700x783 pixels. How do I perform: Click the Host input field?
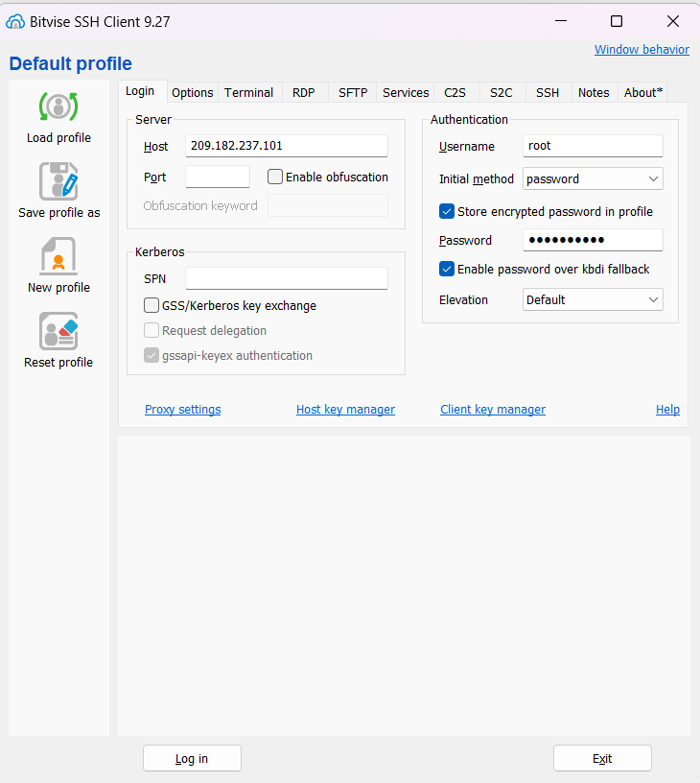pos(287,146)
